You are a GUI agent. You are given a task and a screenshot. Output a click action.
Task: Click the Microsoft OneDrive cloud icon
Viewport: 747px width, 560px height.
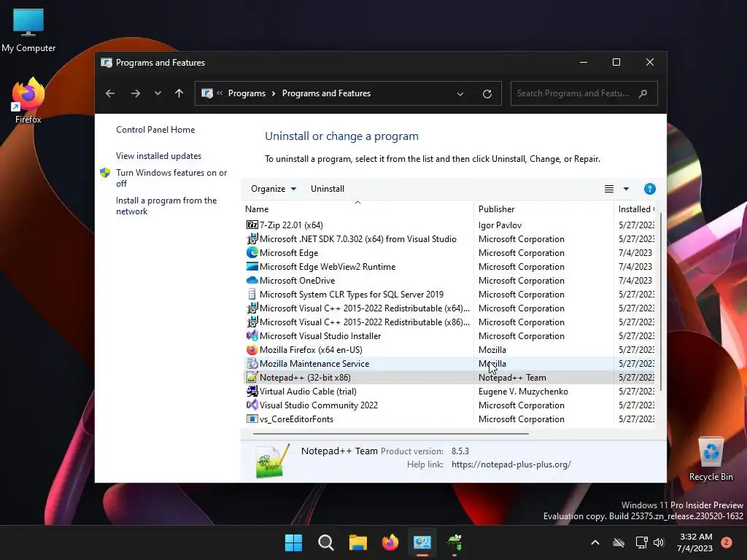pyautogui.click(x=252, y=280)
